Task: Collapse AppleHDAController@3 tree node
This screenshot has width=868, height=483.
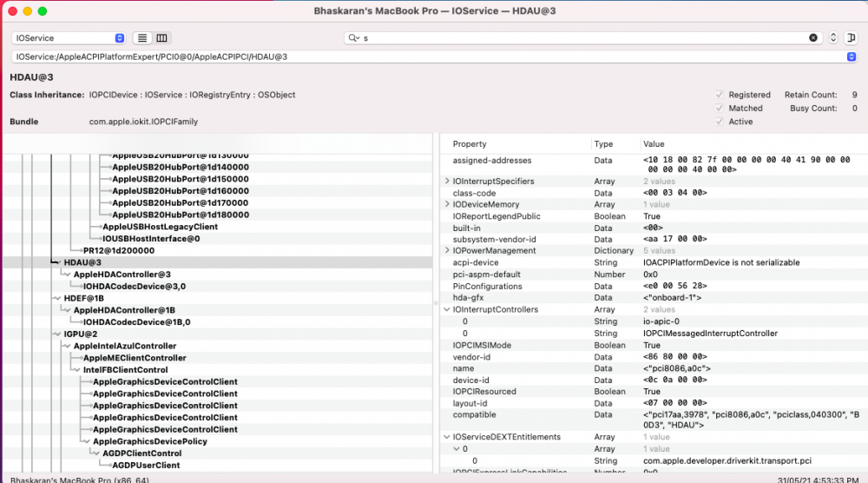Action: click(x=67, y=275)
